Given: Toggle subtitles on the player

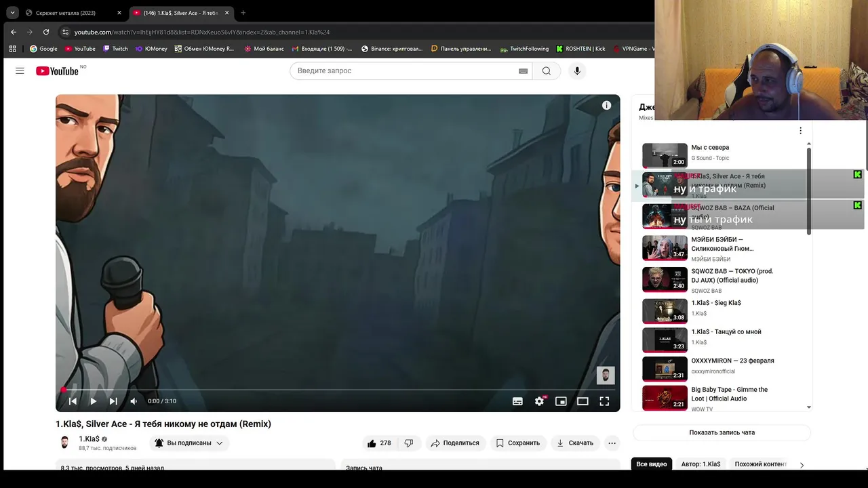Looking at the screenshot, I should 517,401.
